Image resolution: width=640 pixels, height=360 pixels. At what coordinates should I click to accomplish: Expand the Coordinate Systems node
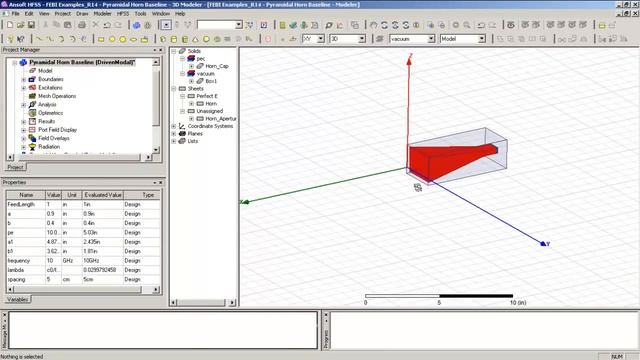click(x=174, y=126)
